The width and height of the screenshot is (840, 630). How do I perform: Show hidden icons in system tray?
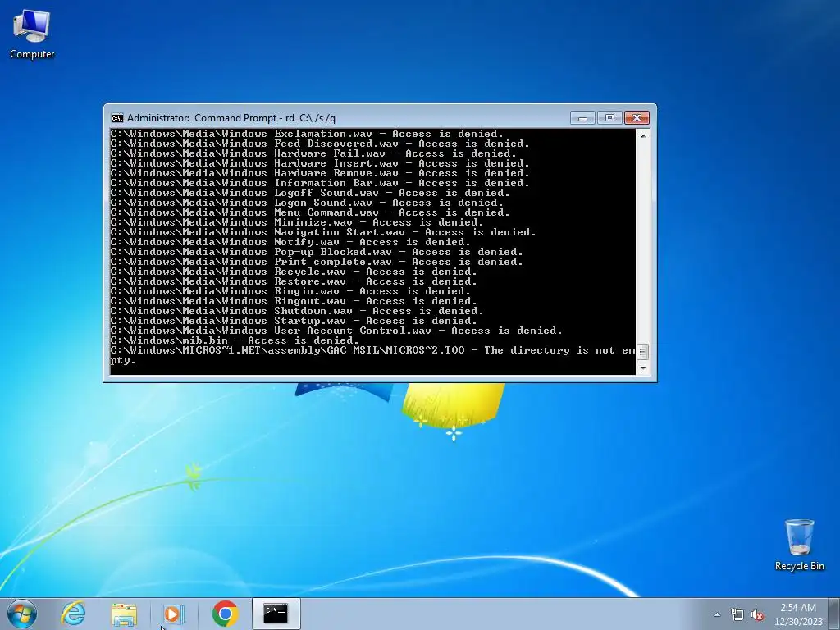pyautogui.click(x=717, y=614)
